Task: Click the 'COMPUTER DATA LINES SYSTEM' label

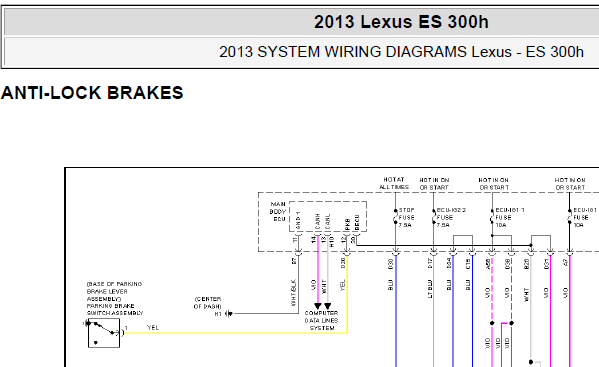Action: coord(322,320)
